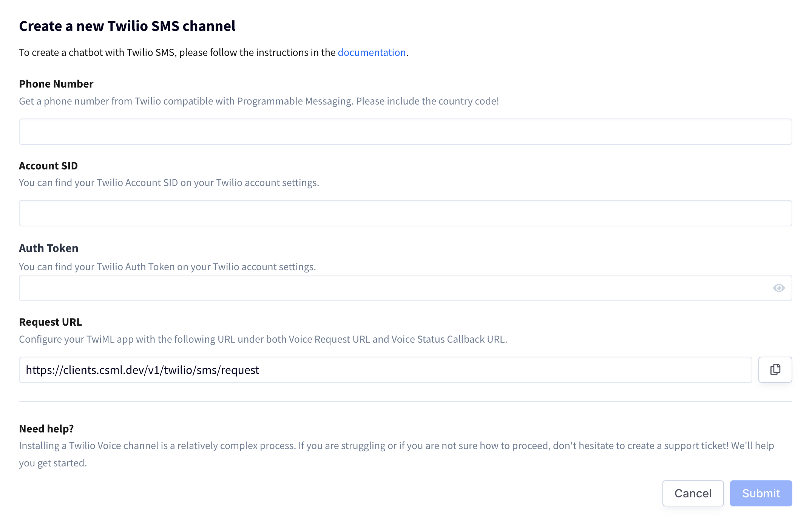Focus the Account SID input field

(405, 213)
